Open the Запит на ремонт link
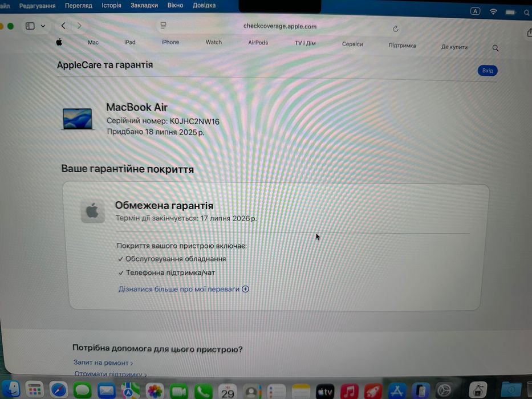532x399 pixels. [103, 363]
